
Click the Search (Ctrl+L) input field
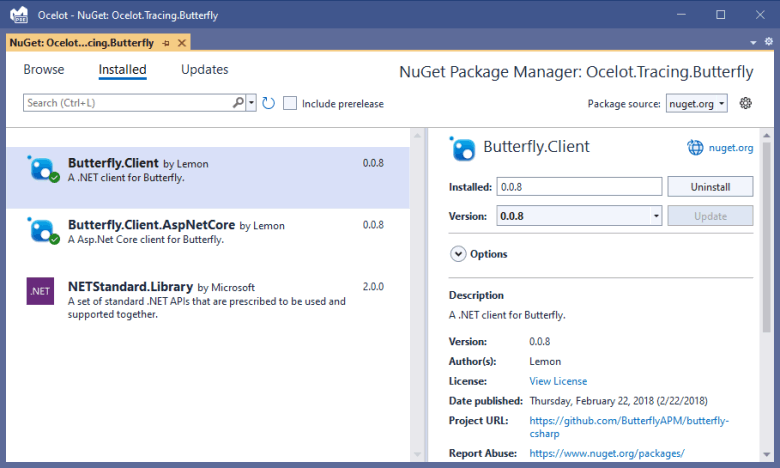pyautogui.click(x=128, y=103)
